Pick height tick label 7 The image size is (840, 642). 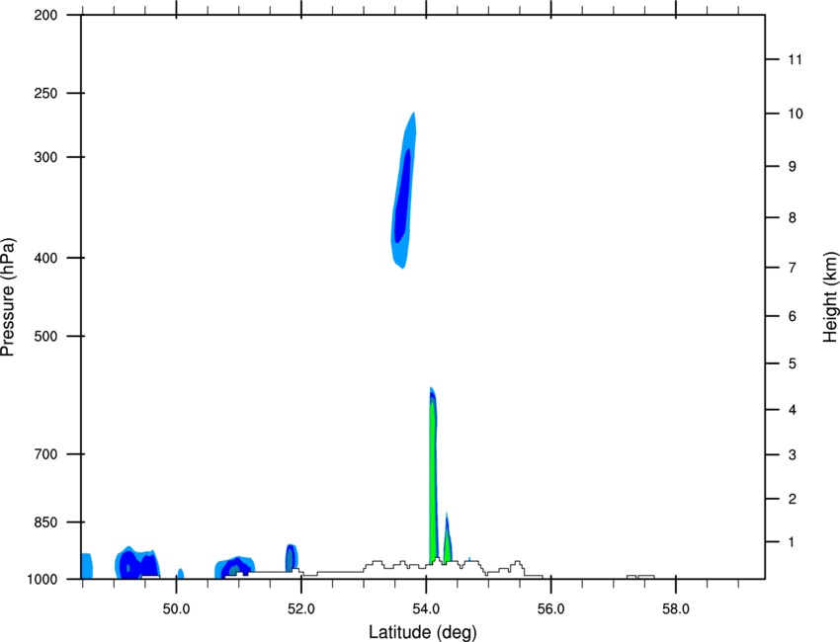click(x=793, y=268)
